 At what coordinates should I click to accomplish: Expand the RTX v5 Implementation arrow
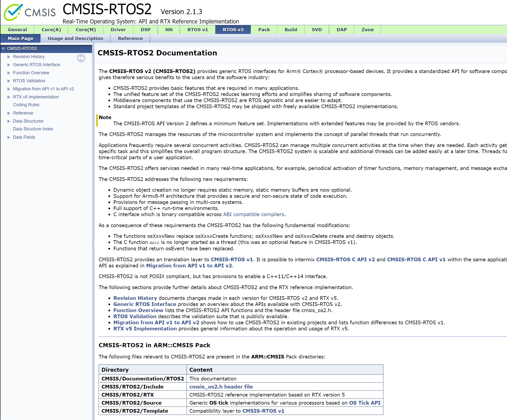[9, 97]
